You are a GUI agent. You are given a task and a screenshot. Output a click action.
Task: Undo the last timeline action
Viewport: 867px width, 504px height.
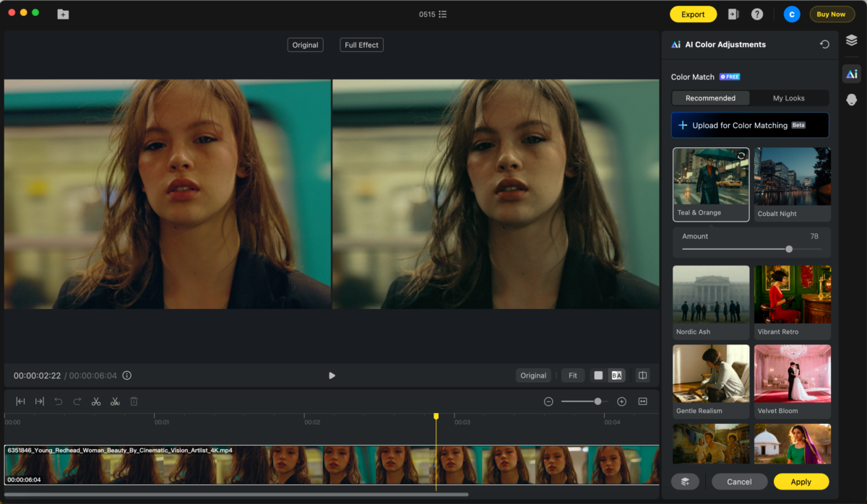click(59, 401)
